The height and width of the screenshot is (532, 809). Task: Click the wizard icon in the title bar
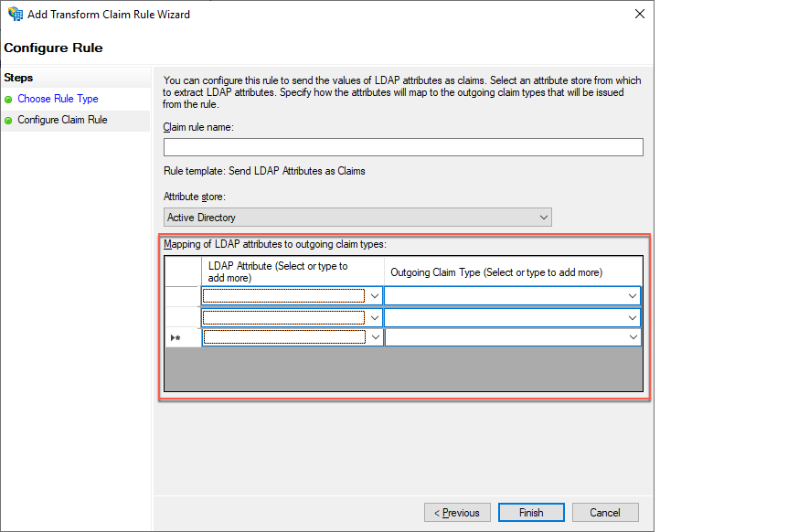14,14
